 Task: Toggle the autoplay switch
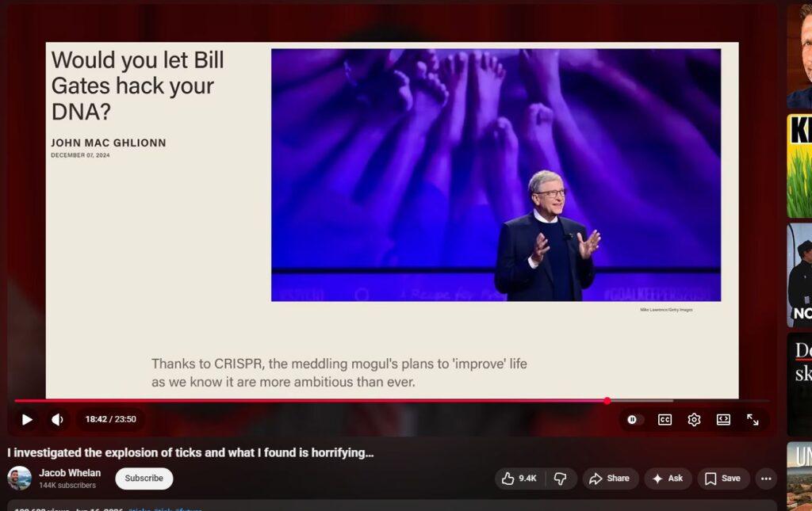[x=632, y=419]
